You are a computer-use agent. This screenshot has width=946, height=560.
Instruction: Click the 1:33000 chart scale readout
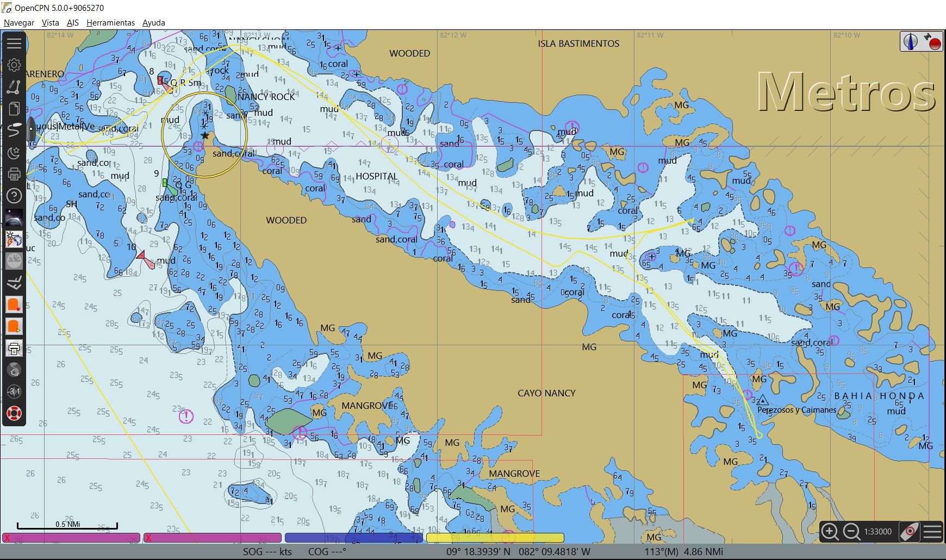click(877, 531)
